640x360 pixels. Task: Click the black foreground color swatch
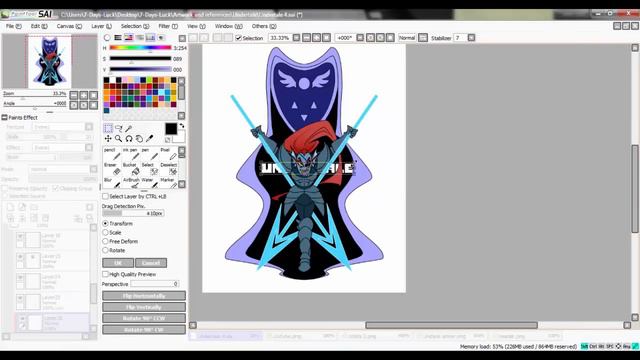click(171, 129)
